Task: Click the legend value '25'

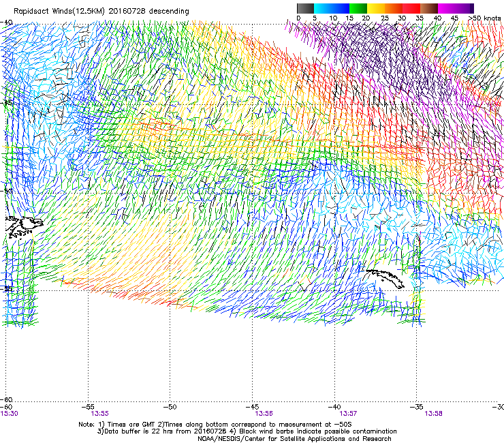Action: (x=385, y=18)
